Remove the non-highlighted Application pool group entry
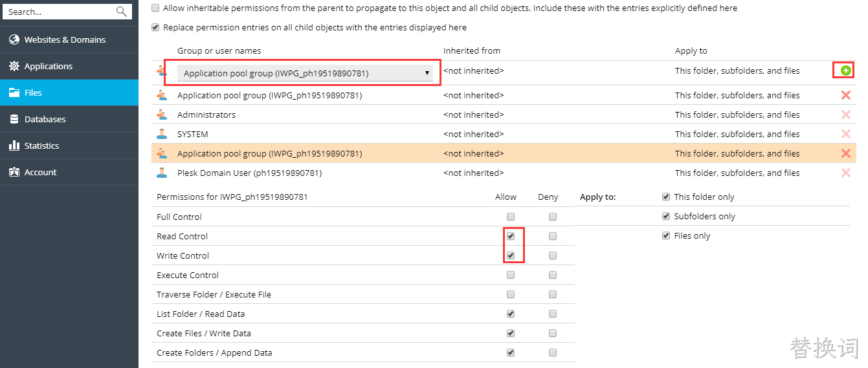 845,95
